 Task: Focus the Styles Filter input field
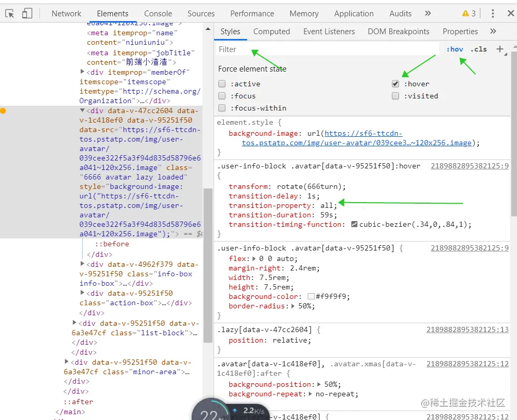click(x=327, y=49)
